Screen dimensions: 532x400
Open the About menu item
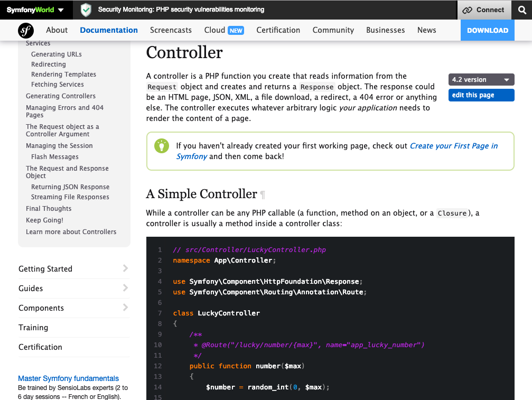(x=57, y=30)
